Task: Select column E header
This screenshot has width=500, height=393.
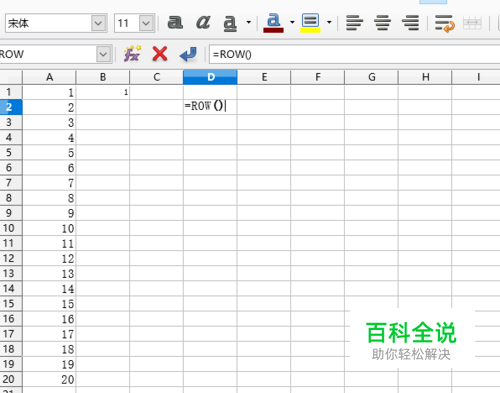Action: pyautogui.click(x=264, y=77)
